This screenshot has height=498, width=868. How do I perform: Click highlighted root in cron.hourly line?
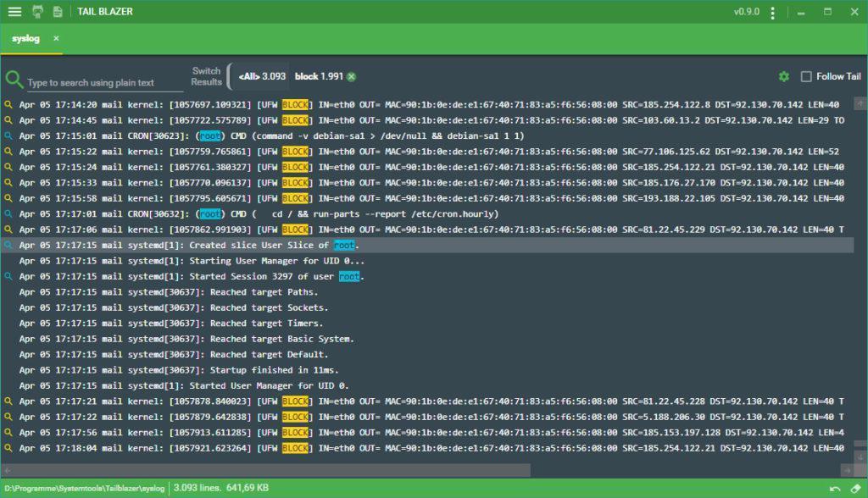210,213
